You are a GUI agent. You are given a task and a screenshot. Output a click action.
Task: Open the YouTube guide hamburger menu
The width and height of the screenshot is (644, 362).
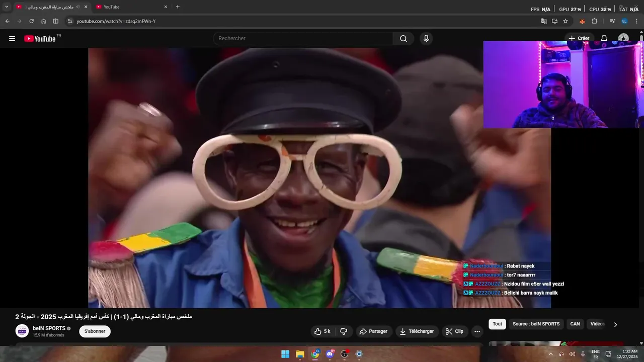click(12, 39)
